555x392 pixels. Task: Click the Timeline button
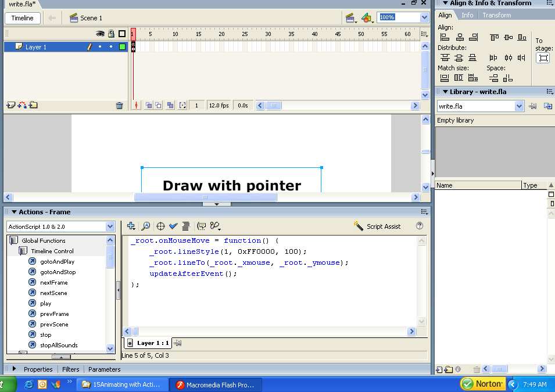(x=23, y=18)
